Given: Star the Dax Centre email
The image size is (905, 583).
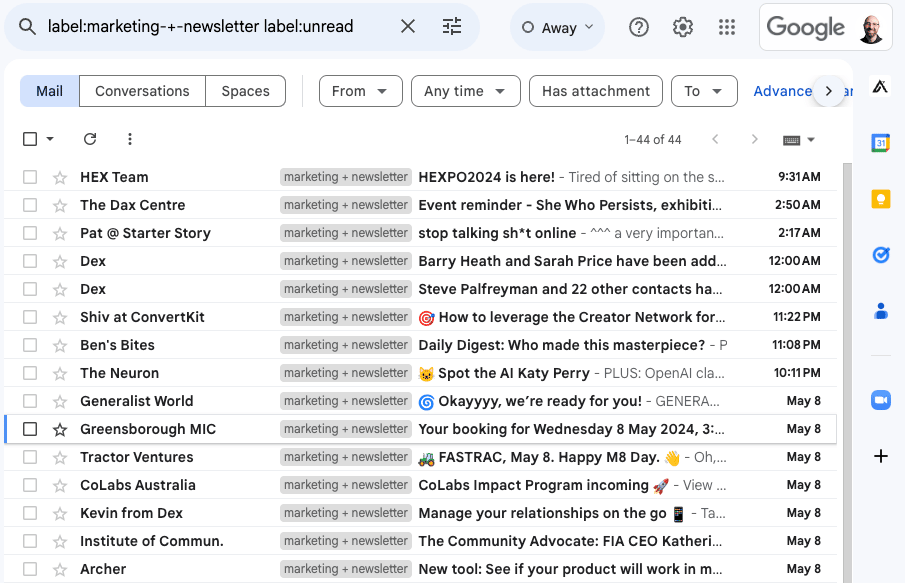Looking at the screenshot, I should (60, 205).
